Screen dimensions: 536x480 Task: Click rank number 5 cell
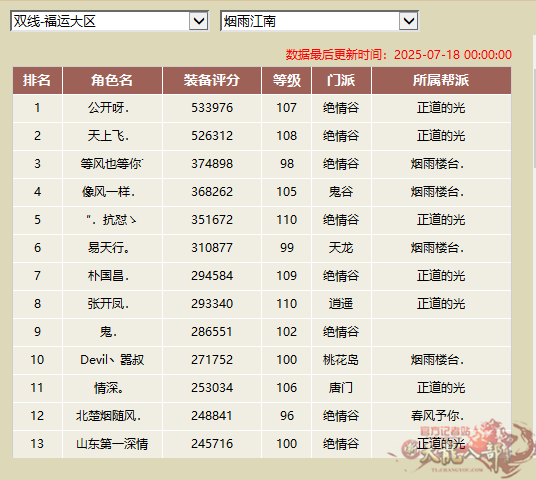pos(37,220)
